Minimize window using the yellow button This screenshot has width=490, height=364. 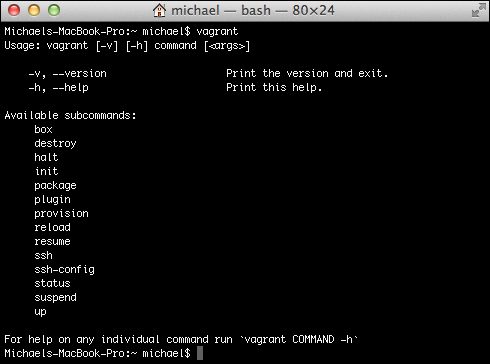pos(34,10)
